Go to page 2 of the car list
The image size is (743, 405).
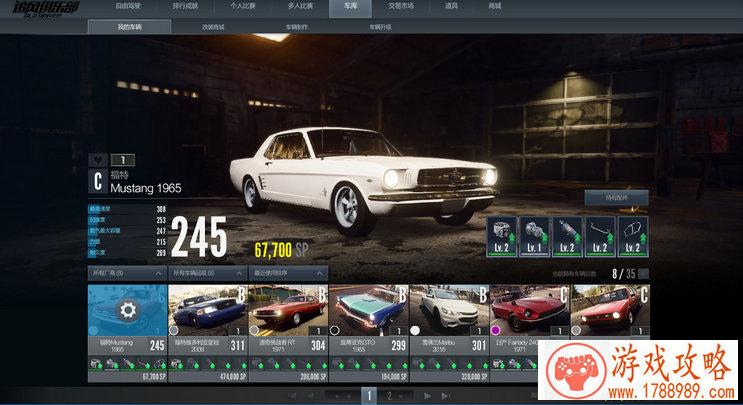[389, 396]
